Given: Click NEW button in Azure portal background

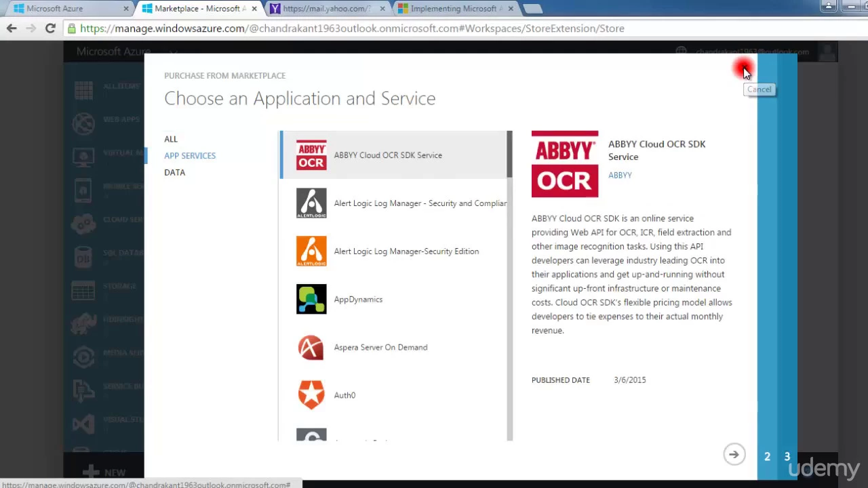Looking at the screenshot, I should pyautogui.click(x=104, y=472).
